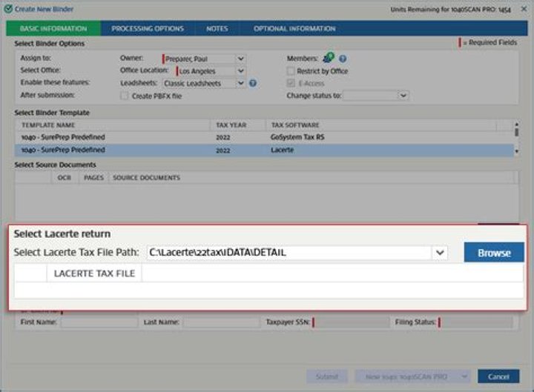Open the Change status to dropdown

point(403,96)
